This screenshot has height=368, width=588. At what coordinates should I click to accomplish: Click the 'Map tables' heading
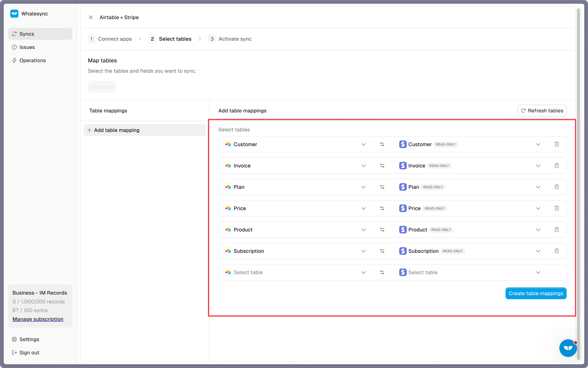(102, 61)
